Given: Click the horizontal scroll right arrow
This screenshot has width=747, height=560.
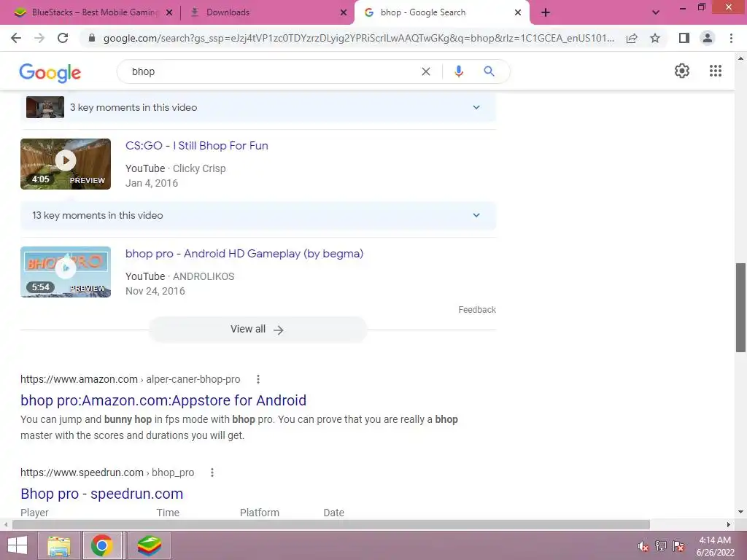Looking at the screenshot, I should [x=729, y=524].
